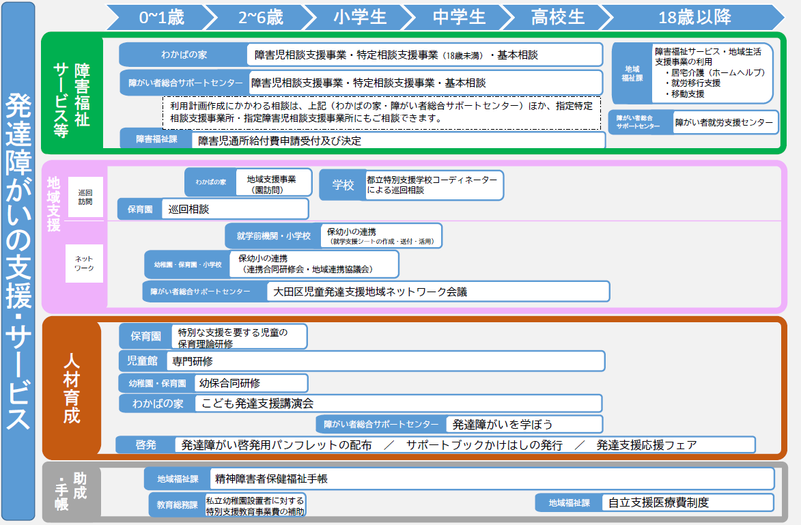Select the 児童館 label

click(143, 361)
